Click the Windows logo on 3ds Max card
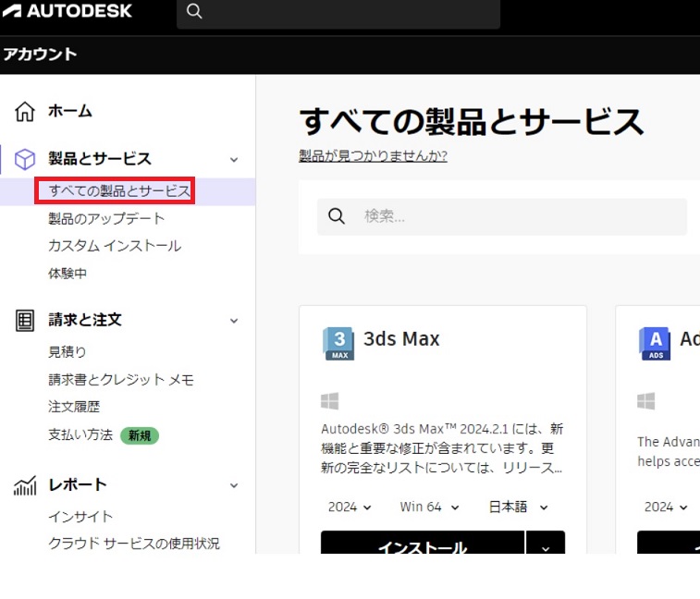 click(x=330, y=401)
